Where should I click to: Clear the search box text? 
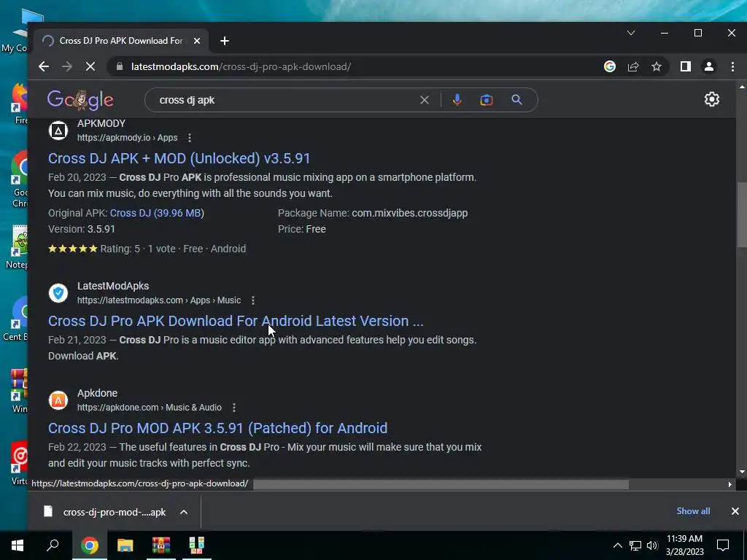(x=424, y=100)
